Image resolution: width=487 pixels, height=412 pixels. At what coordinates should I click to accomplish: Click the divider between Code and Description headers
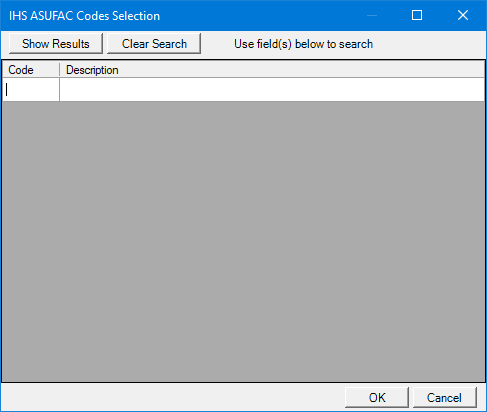pos(60,70)
